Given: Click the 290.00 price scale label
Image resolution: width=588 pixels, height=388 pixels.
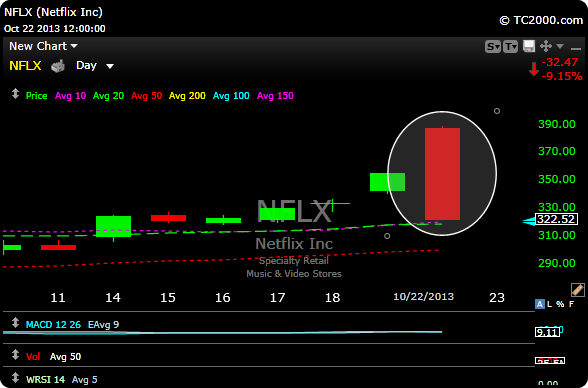Looking at the screenshot, I should pyautogui.click(x=556, y=263).
